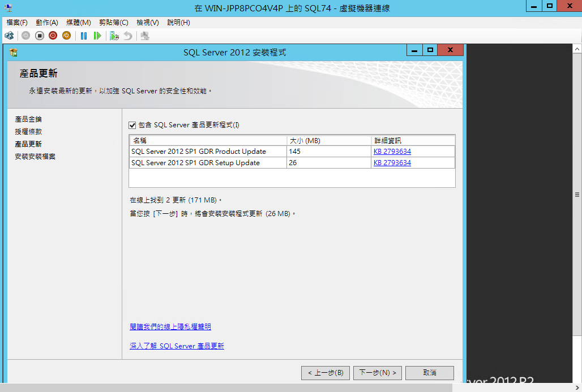This screenshot has height=392, width=582.
Task: Click the 大小 (MB) column header
Action: [329, 140]
